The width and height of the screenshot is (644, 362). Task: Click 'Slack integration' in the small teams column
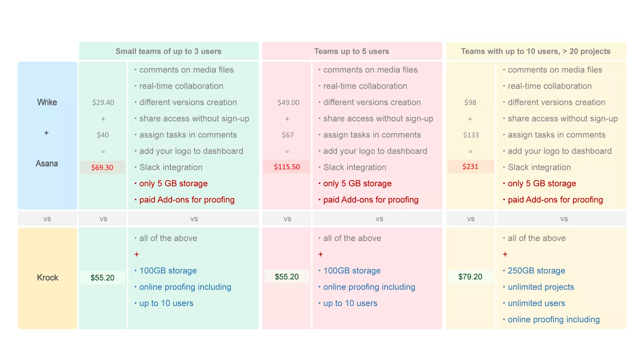coord(171,167)
